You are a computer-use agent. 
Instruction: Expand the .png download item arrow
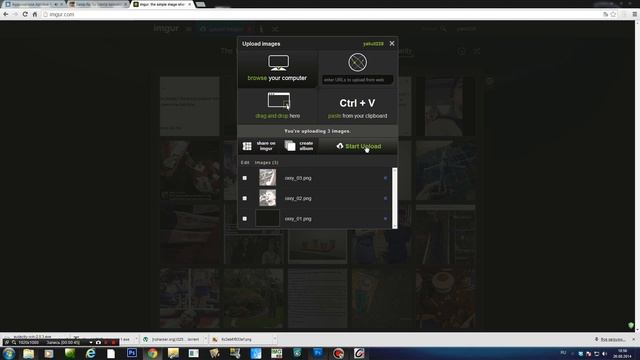pyautogui.click(x=274, y=339)
